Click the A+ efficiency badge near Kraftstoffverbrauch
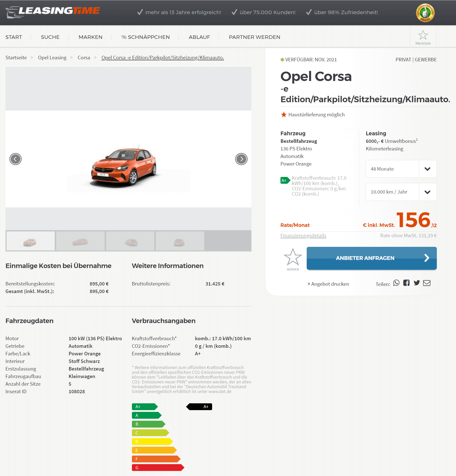456x476 pixels. (x=285, y=180)
